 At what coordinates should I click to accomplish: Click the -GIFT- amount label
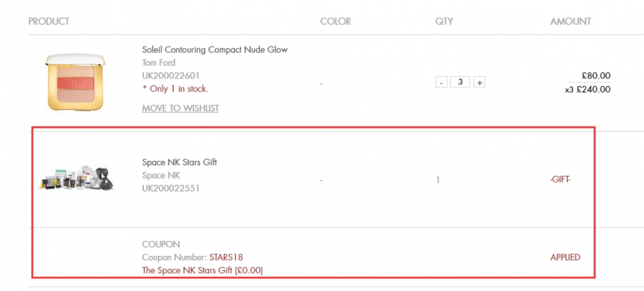click(x=560, y=180)
